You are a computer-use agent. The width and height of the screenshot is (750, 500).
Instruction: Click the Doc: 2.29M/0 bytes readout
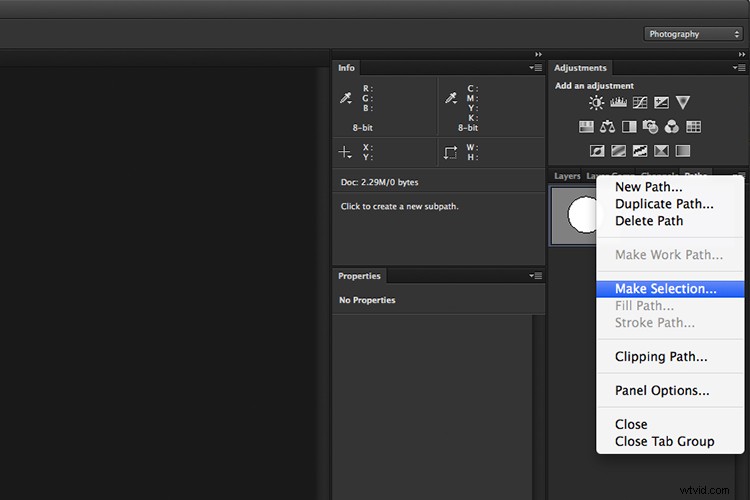(379, 182)
